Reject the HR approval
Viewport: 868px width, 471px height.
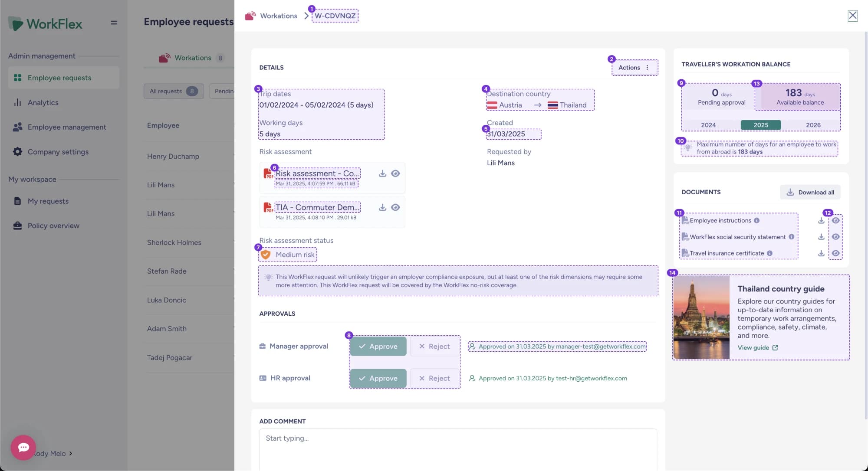434,378
